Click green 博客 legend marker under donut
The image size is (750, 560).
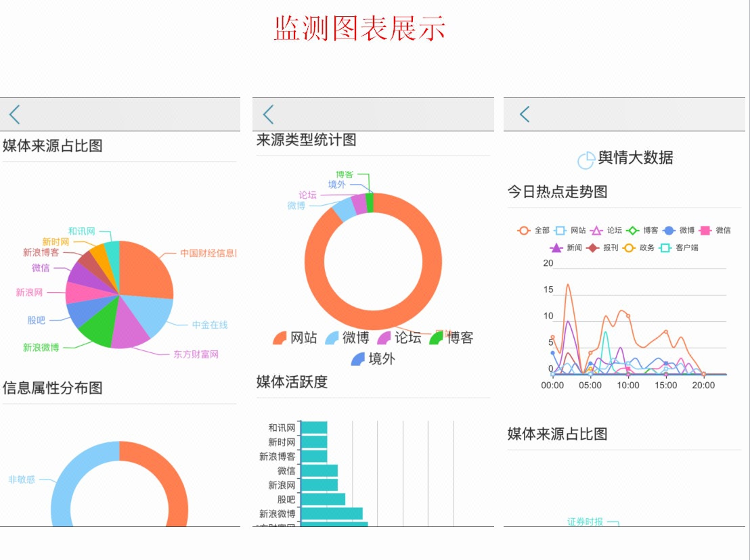tap(436, 337)
